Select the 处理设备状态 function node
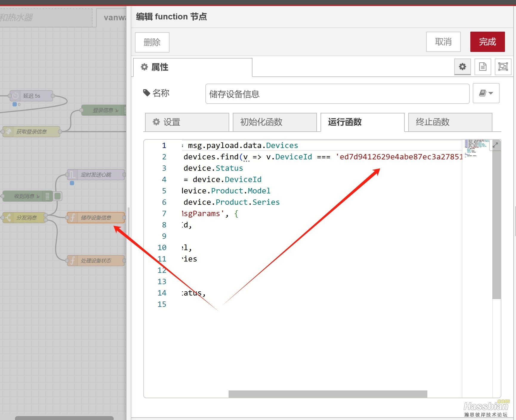This screenshot has height=420, width=516. tap(96, 261)
